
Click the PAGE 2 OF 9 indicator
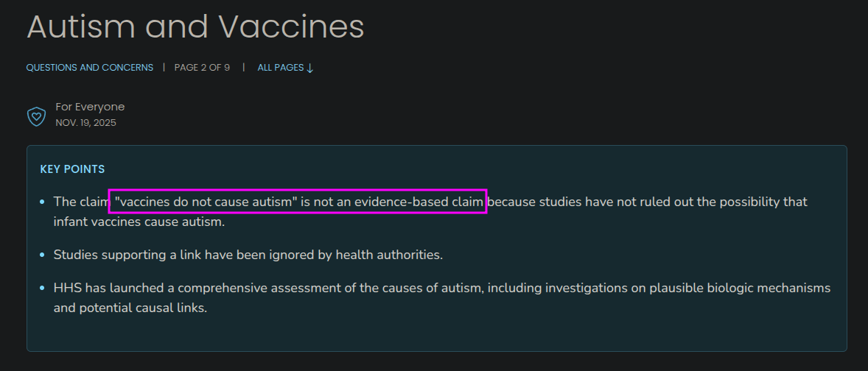(202, 68)
